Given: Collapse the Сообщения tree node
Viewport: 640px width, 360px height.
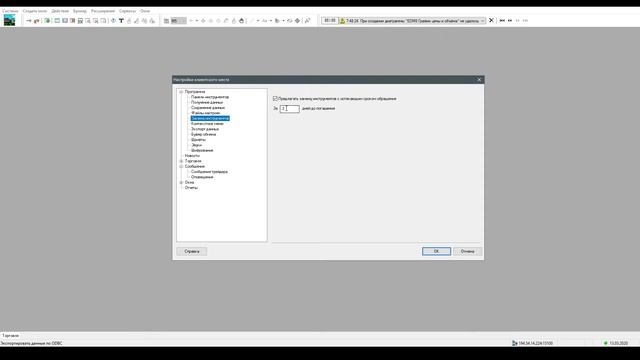Looking at the screenshot, I should tap(181, 166).
